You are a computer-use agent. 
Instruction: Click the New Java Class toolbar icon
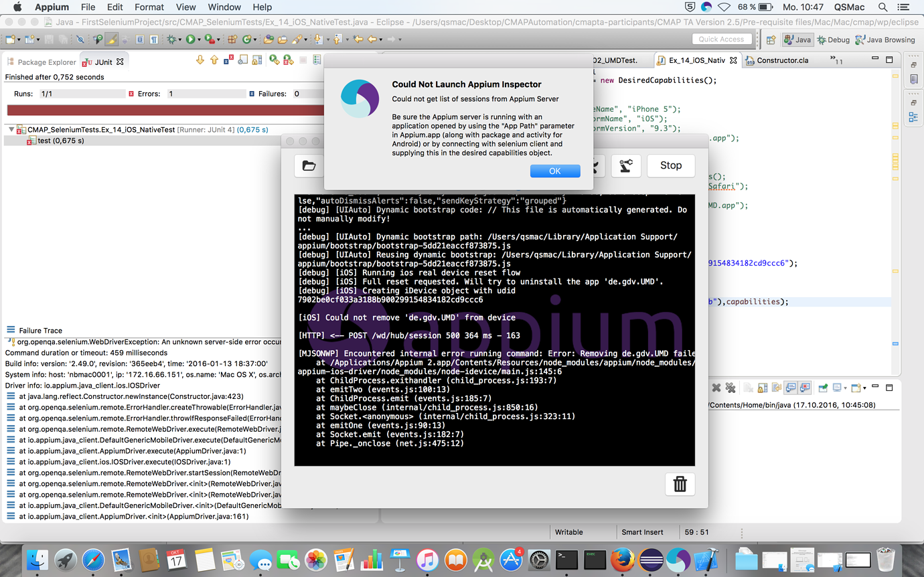point(246,39)
